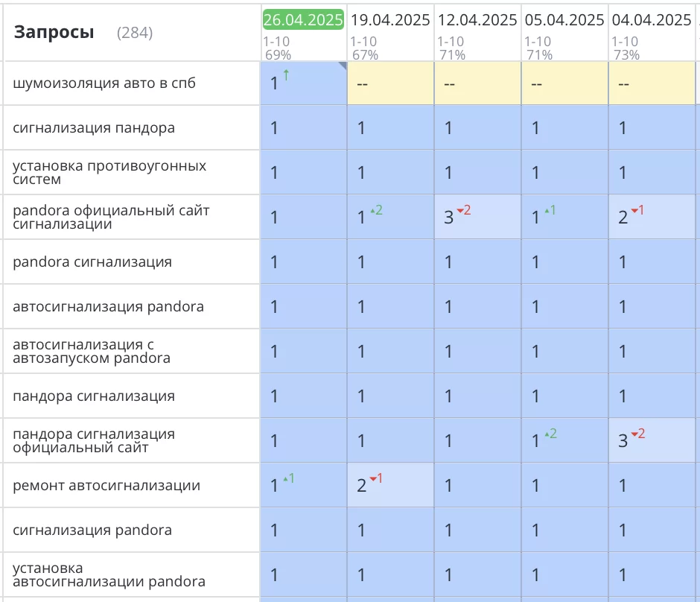This screenshot has height=602, width=700.
Task: Open query шумоизоляция авто в спб
Action: point(104,83)
